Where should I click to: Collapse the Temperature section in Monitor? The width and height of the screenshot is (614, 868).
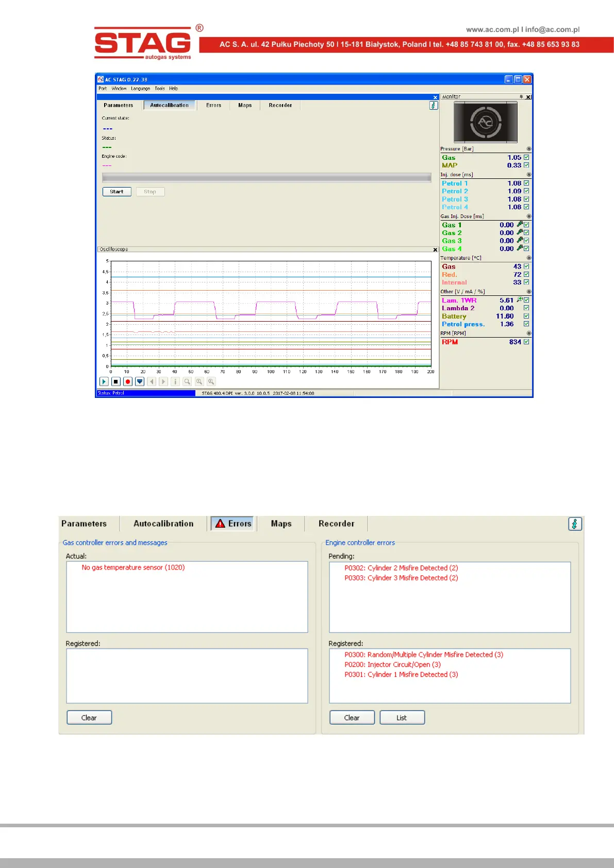(528, 258)
